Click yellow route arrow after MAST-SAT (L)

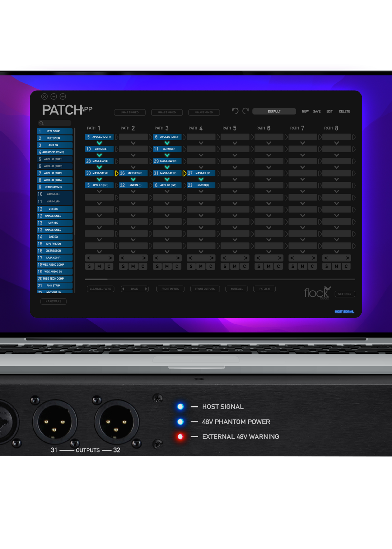point(116,173)
